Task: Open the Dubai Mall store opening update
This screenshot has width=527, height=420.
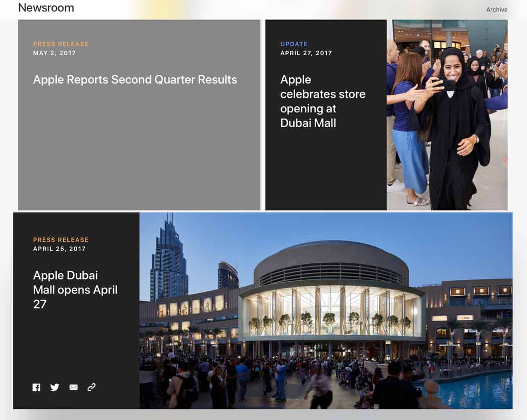Action: (x=323, y=101)
